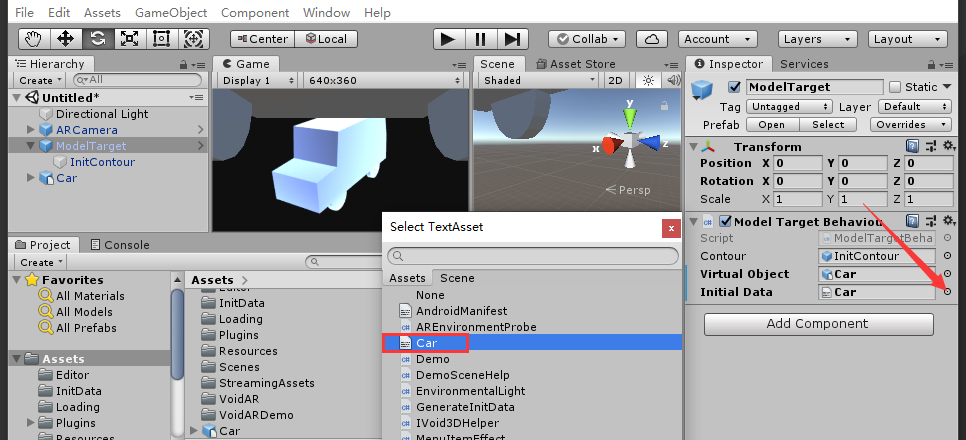Toggle Scene lighting sun icon
Screen dimensions: 966x440
coord(648,80)
